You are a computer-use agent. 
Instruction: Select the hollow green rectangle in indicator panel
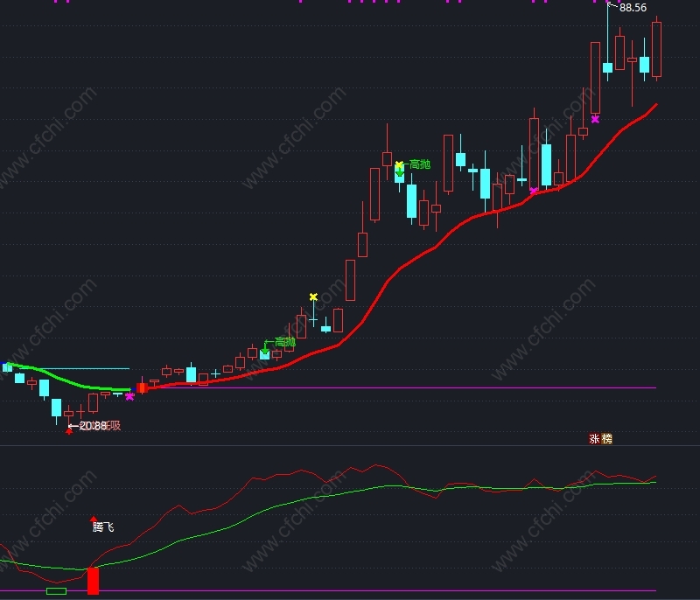pos(56,591)
